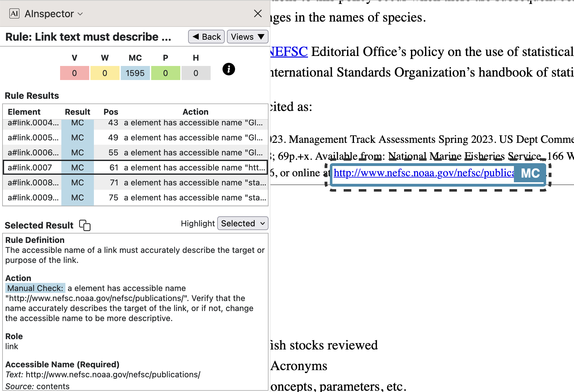Click the round info icon
This screenshot has width=574, height=392.
pyautogui.click(x=228, y=69)
